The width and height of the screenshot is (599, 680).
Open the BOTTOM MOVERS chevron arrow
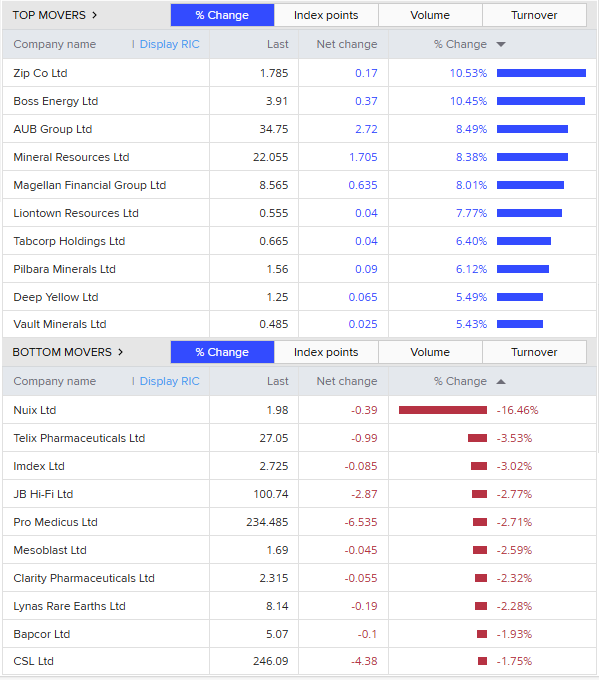(x=121, y=352)
